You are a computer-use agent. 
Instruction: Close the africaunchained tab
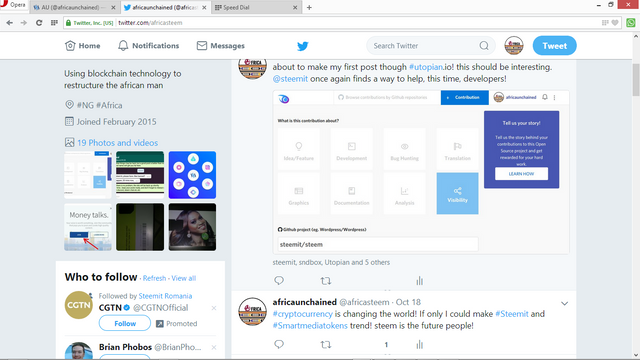click(x=204, y=7)
